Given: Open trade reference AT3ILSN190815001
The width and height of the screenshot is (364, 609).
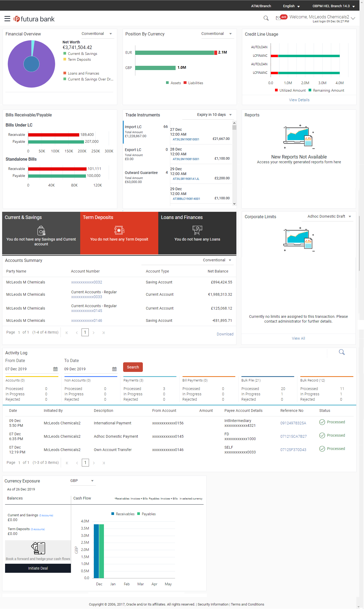Looking at the screenshot, I should (x=186, y=159).
